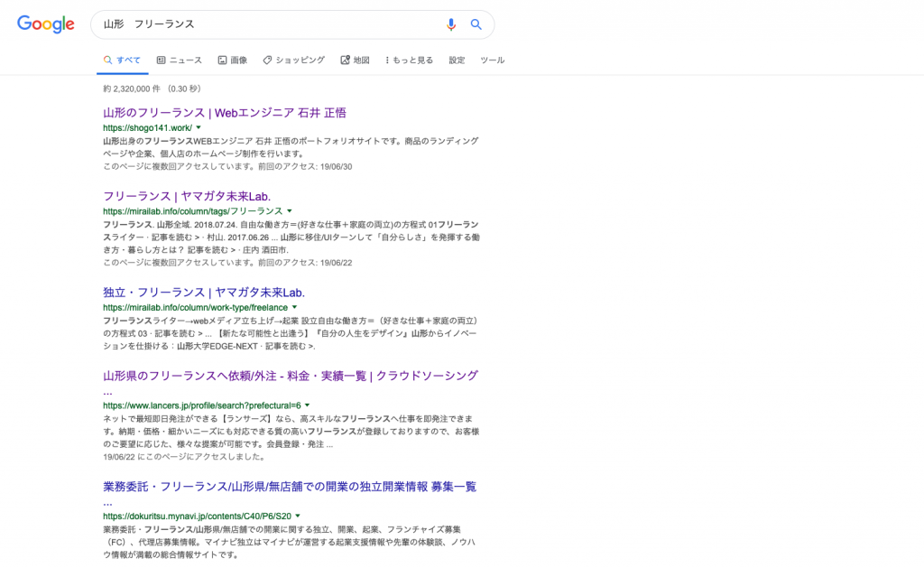
Task: Expand arrow beside mirailab.info work-type/freelance URL
Action: [294, 308]
